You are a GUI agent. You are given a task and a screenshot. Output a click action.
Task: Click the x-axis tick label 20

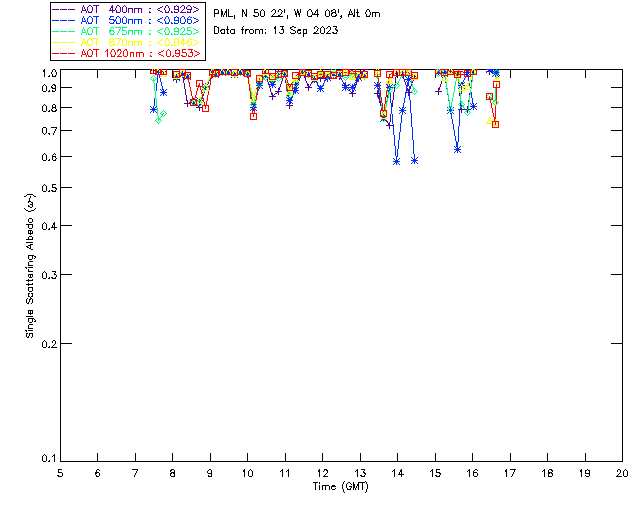(x=622, y=473)
